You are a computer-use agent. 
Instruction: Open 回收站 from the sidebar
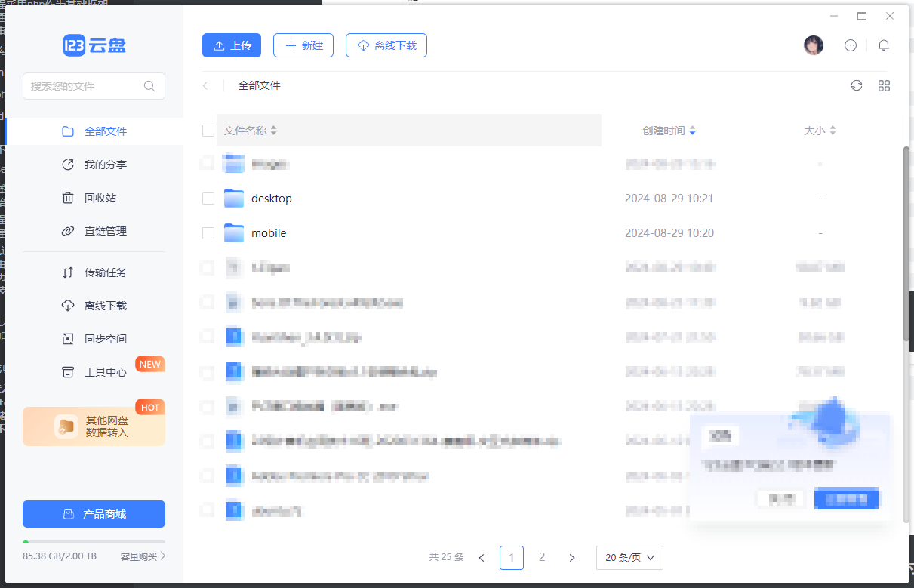coord(94,197)
